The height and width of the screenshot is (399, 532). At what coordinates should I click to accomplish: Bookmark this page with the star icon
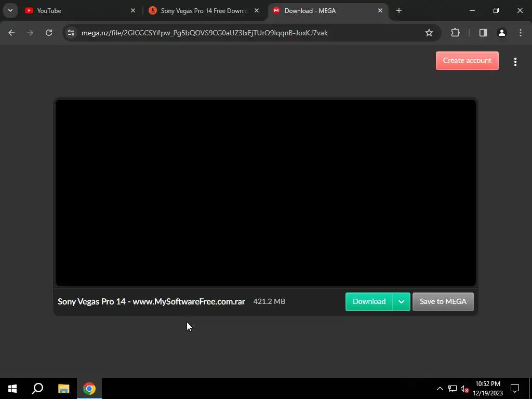tap(429, 33)
